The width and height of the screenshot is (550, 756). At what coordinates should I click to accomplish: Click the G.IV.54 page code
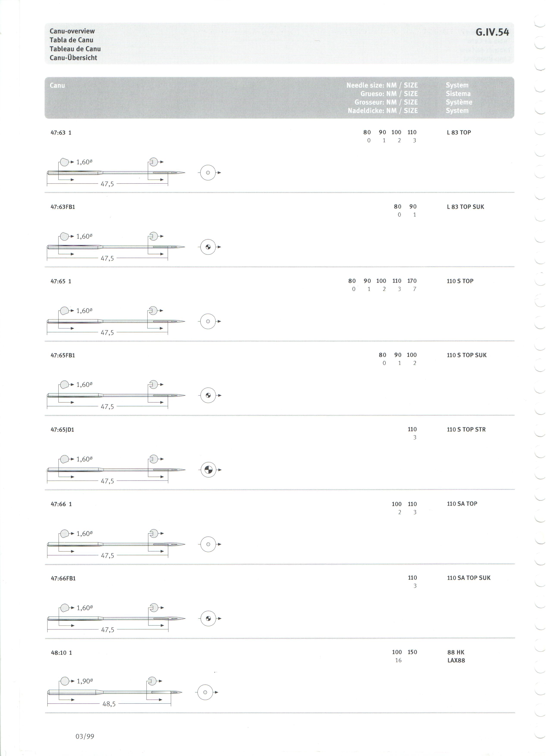492,32
